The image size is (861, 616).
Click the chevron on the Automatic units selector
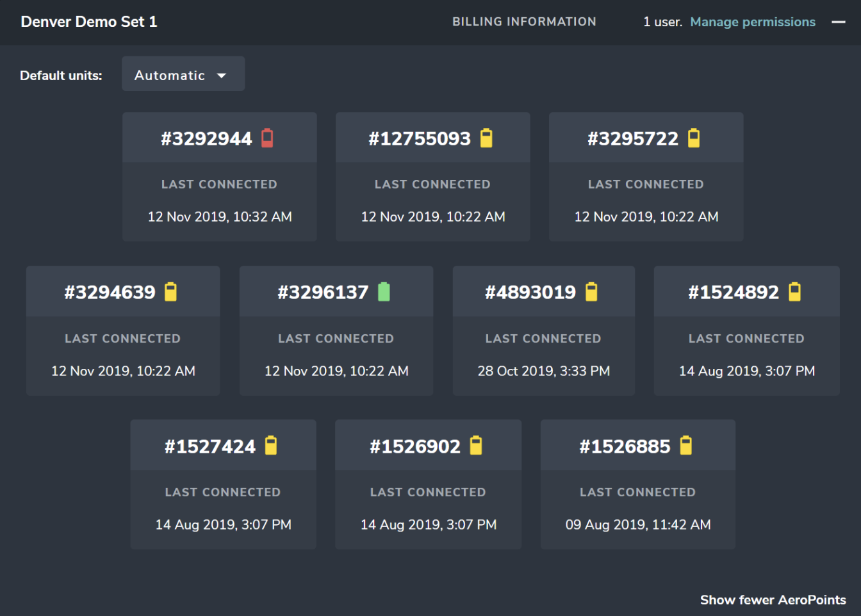coord(222,74)
